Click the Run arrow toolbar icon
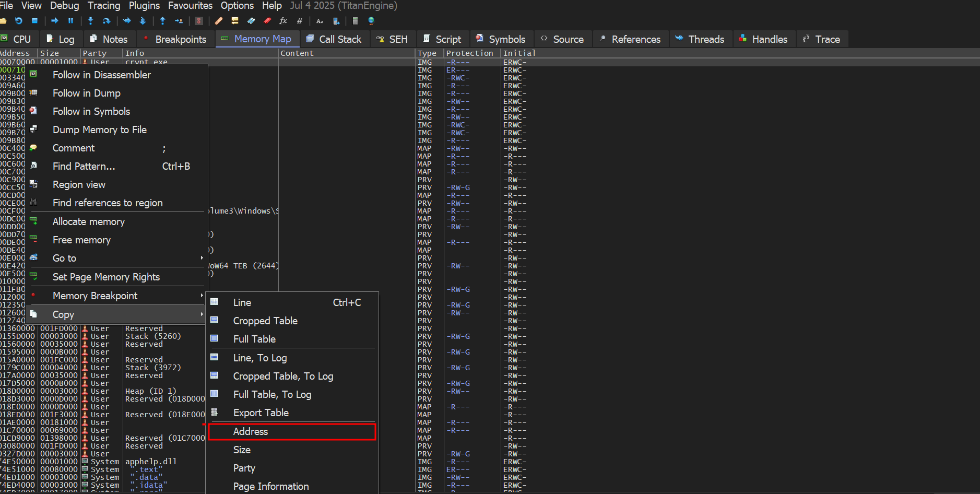This screenshot has height=494, width=980. (x=55, y=21)
